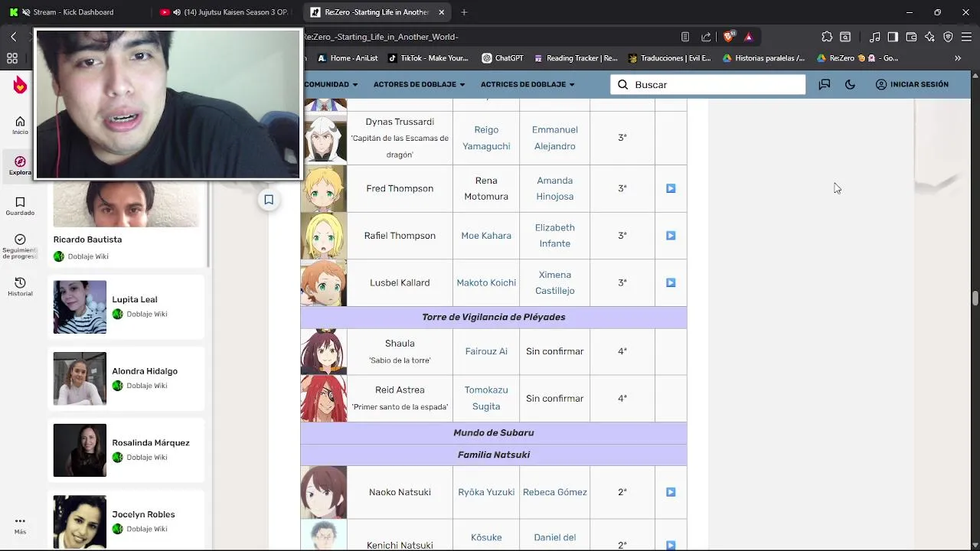Viewport: 980px width, 551px height.
Task: Expand COMUNIDAD dropdown menu
Action: click(331, 84)
